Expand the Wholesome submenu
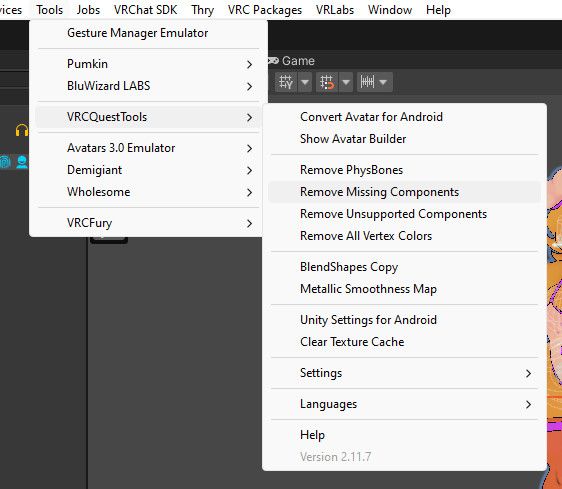 [148, 192]
